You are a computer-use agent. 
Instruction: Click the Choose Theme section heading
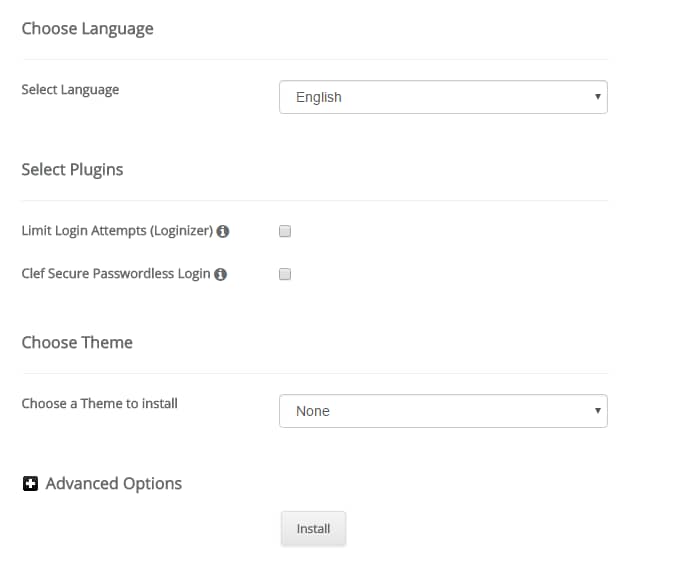coord(77,342)
